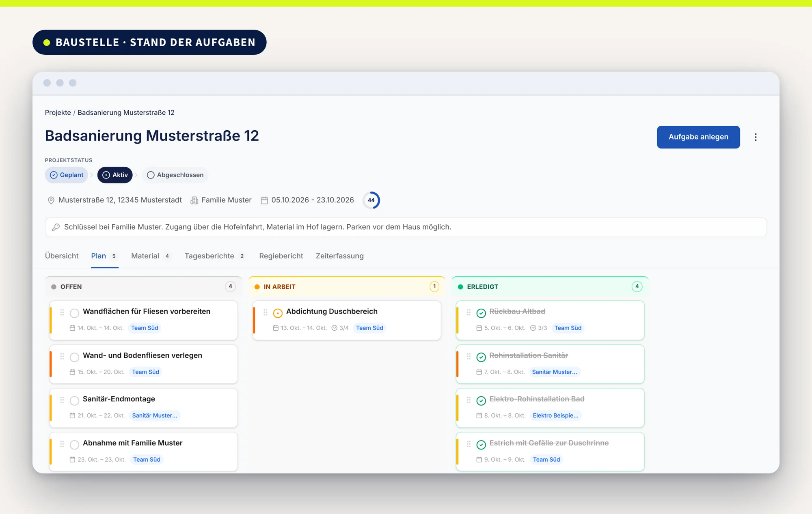Click the checklist 3/3 icon on Rückbau Altbad
The height and width of the screenshot is (514, 812).
click(x=533, y=328)
